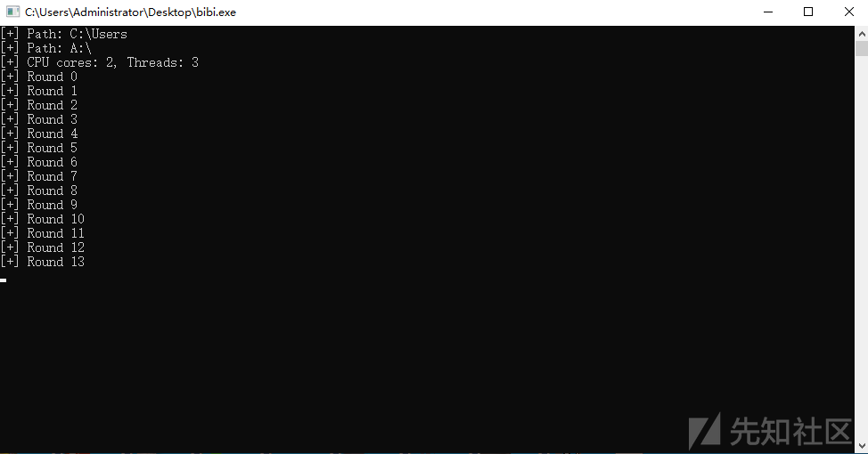Image resolution: width=868 pixels, height=454 pixels.
Task: Maximize the bibi.exe console window
Action: [x=808, y=12]
